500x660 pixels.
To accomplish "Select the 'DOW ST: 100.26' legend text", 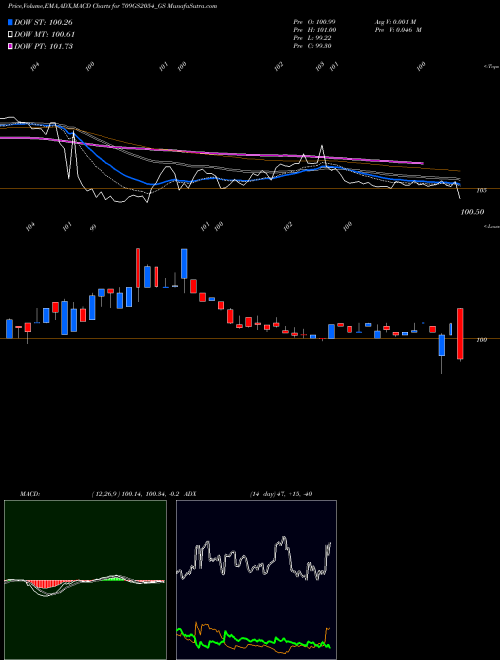I will 43,22.
